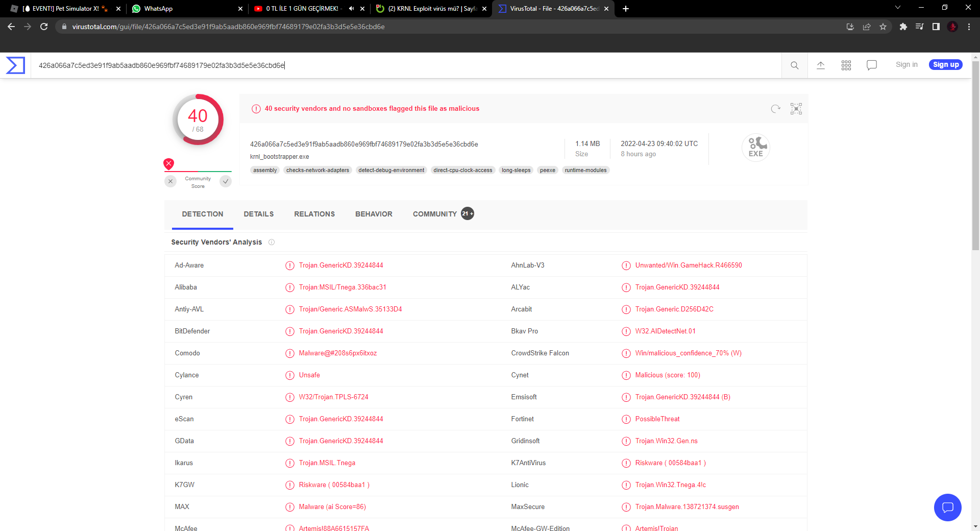Click the install app icon in address bar
This screenshot has width=980, height=531.
click(x=850, y=27)
